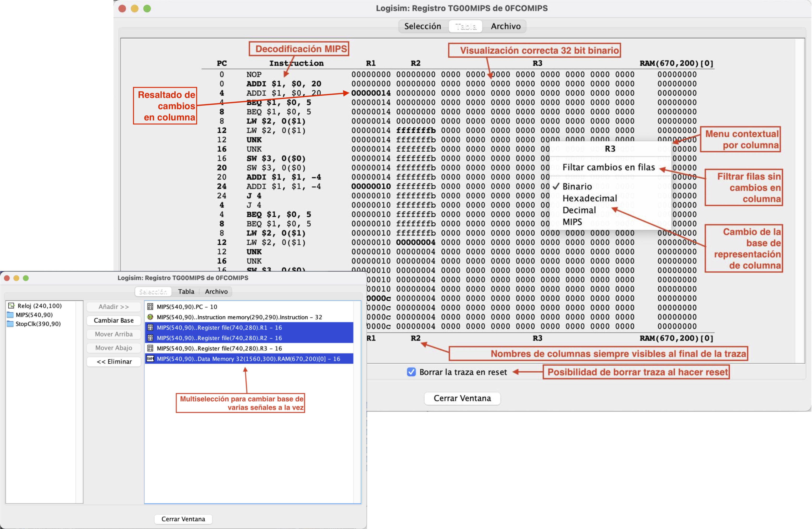
Task: Select Decimal in the R3 context menu
Action: [579, 210]
